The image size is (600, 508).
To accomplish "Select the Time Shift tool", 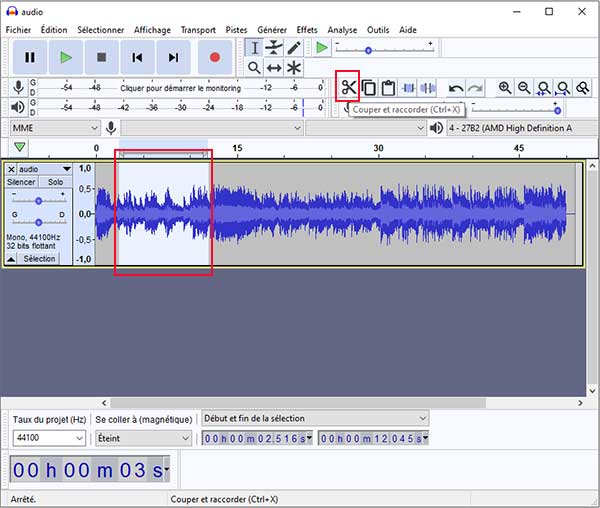I will tap(274, 68).
